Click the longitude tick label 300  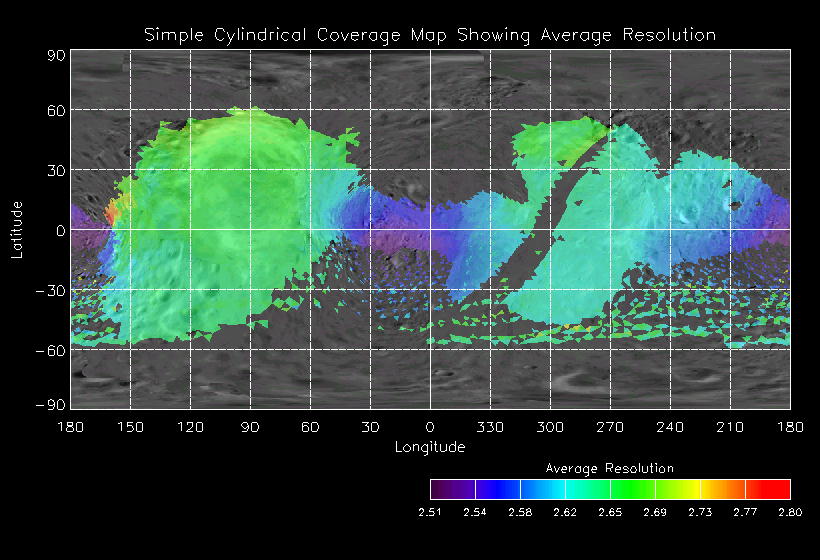click(550, 427)
